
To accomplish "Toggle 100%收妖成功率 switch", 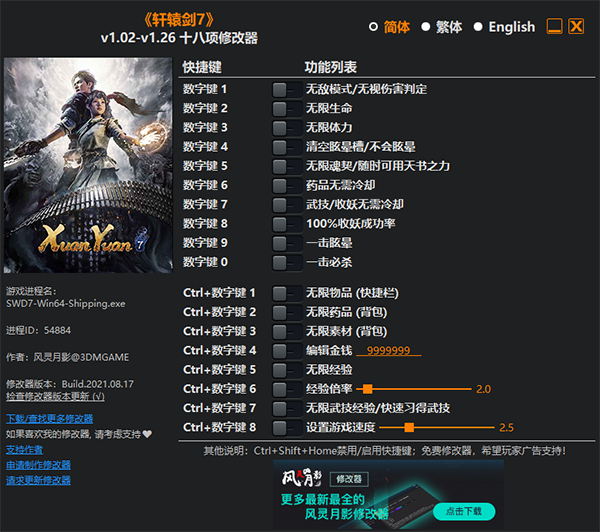I will tap(286, 224).
